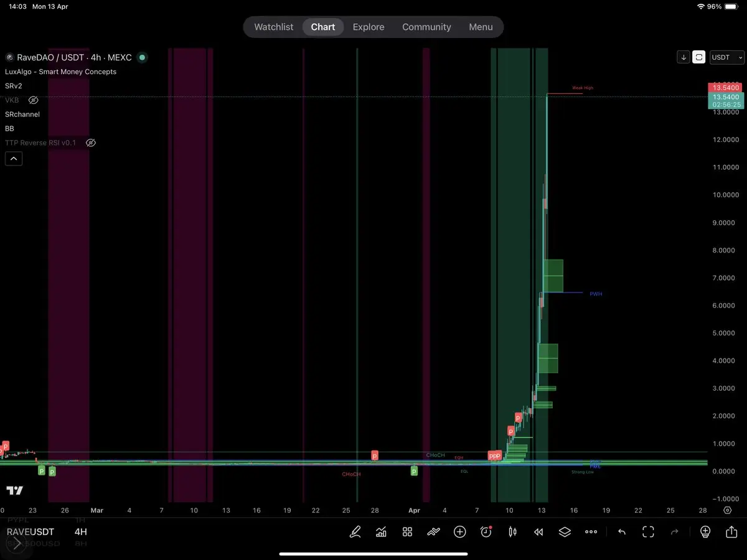Tap the green 13.5400 countdown price label
Viewport: 747px width, 560px height.
tap(726, 101)
